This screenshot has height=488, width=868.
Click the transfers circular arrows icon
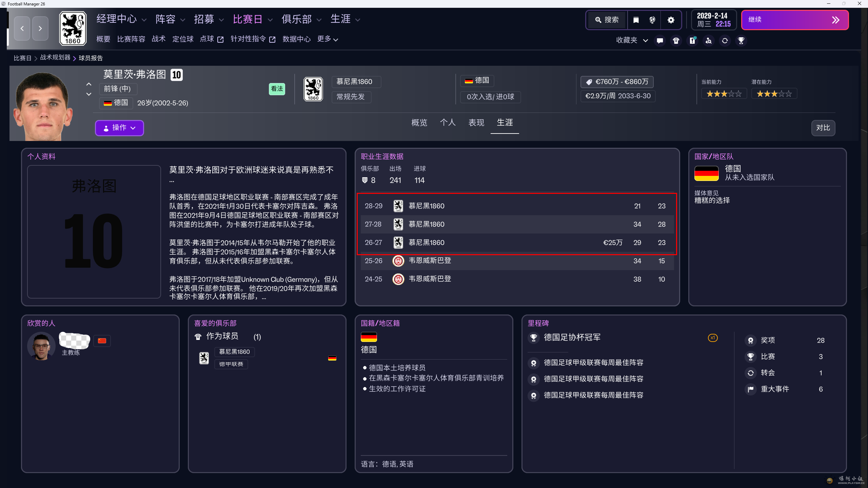725,41
